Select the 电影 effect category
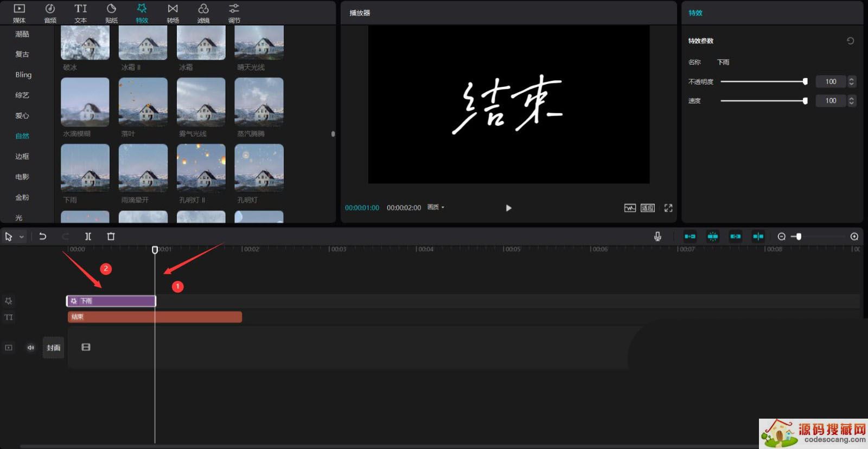Viewport: 868px width, 449px height. [22, 177]
